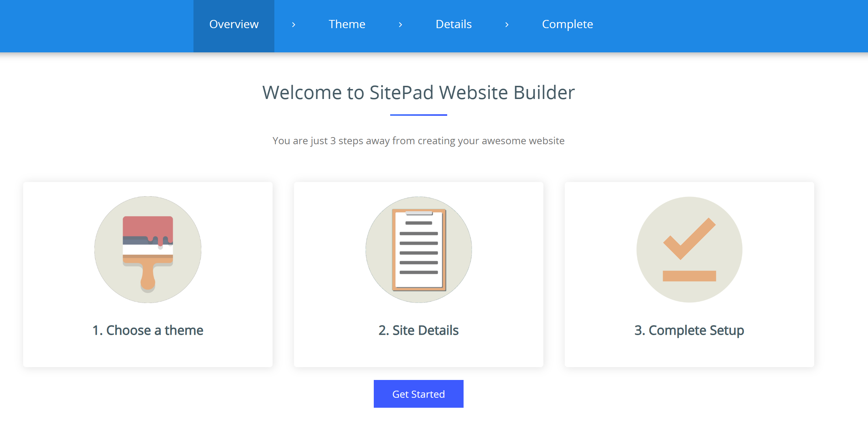The height and width of the screenshot is (438, 868).
Task: Click the '2. Site Details' label
Action: [x=419, y=330]
